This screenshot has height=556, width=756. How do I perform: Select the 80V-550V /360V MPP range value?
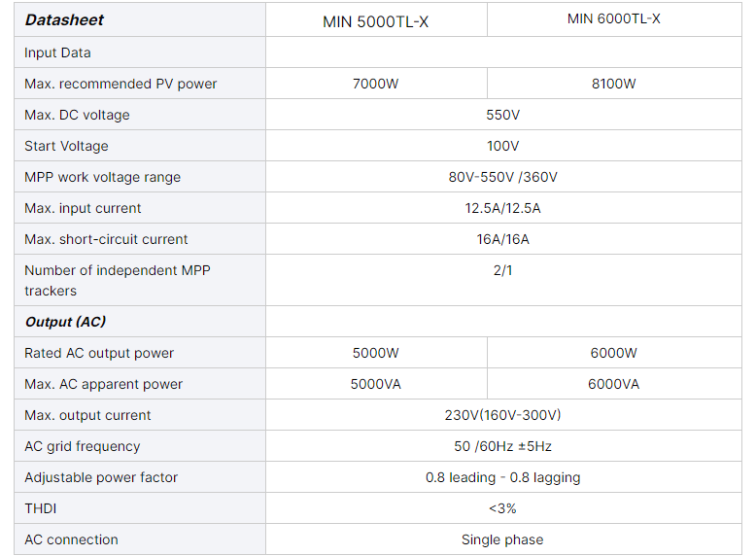tap(502, 177)
